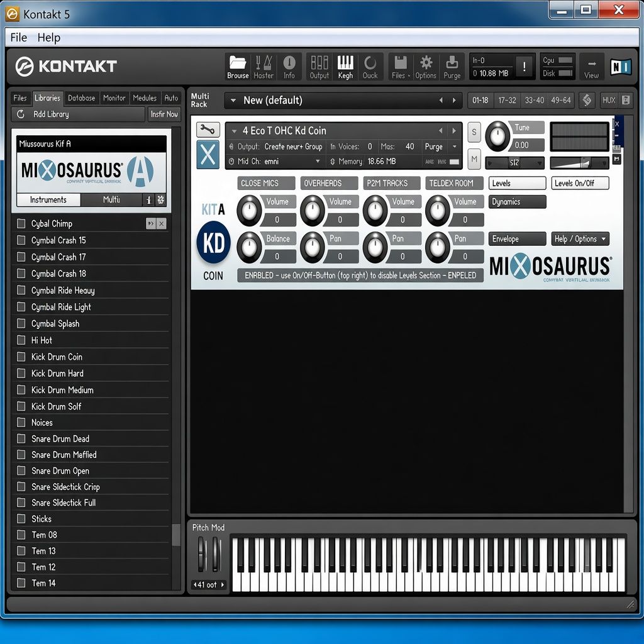The height and width of the screenshot is (644, 644).
Task: Open the instrument name dropdown arrow
Action: (x=234, y=131)
